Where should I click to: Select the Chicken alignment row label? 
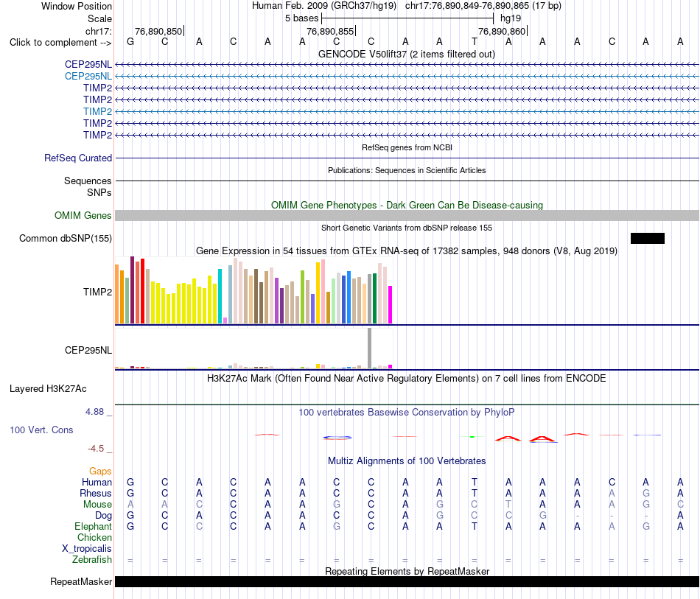(94, 537)
